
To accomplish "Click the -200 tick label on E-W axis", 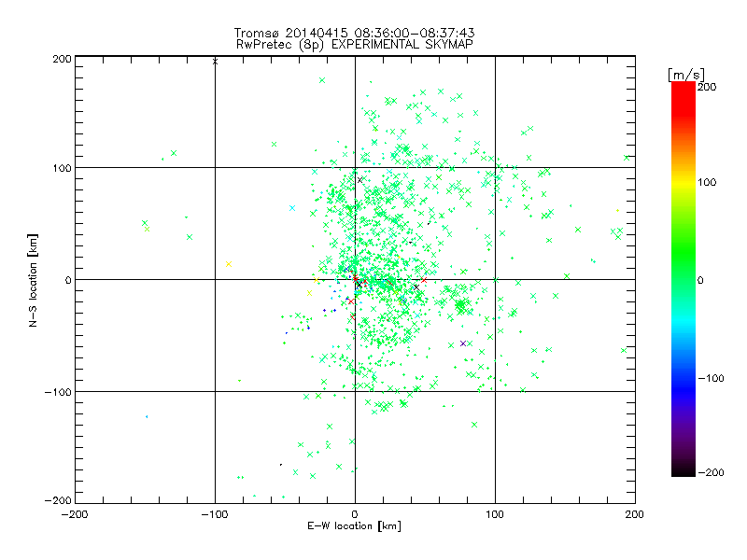I will point(75,515).
